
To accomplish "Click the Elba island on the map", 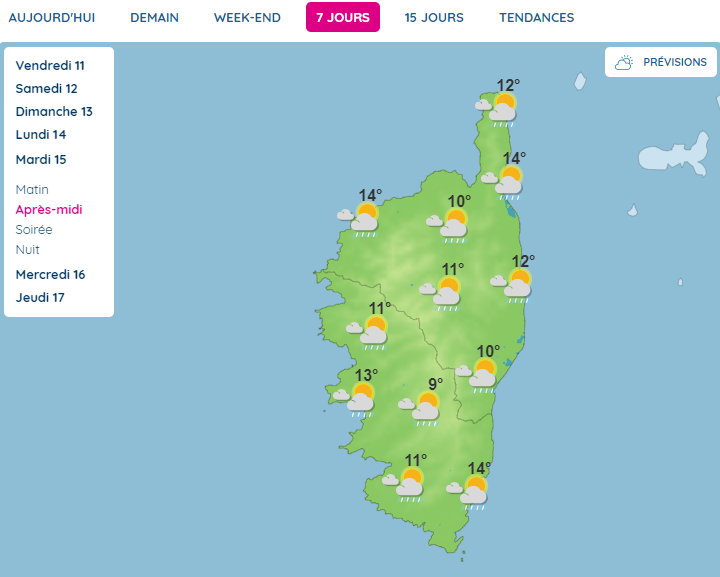I will coord(674,155).
